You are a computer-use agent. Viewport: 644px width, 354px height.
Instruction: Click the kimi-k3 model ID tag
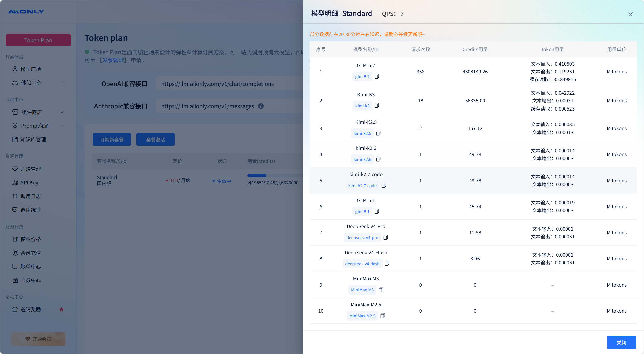coord(362,106)
